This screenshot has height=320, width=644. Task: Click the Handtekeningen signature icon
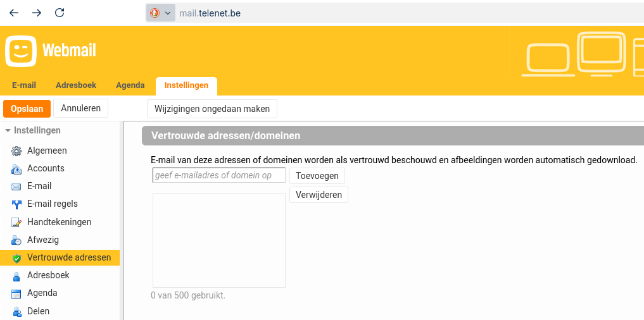(16, 223)
